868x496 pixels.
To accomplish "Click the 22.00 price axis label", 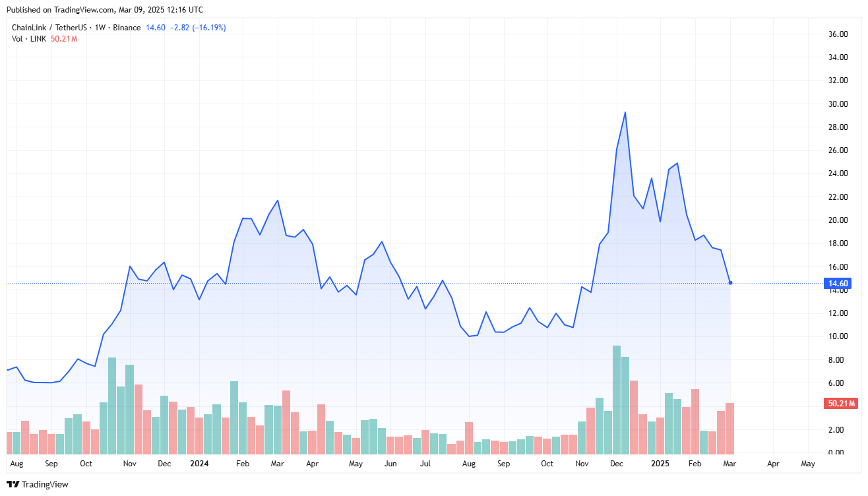I will point(838,197).
